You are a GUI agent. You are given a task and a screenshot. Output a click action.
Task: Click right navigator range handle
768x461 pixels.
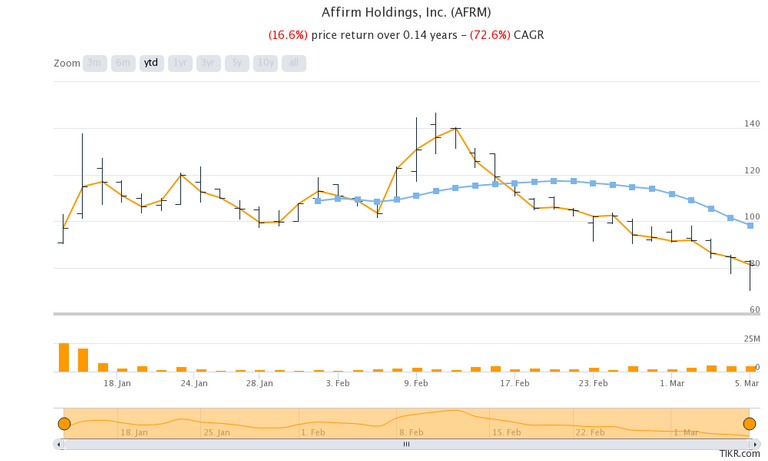click(749, 424)
